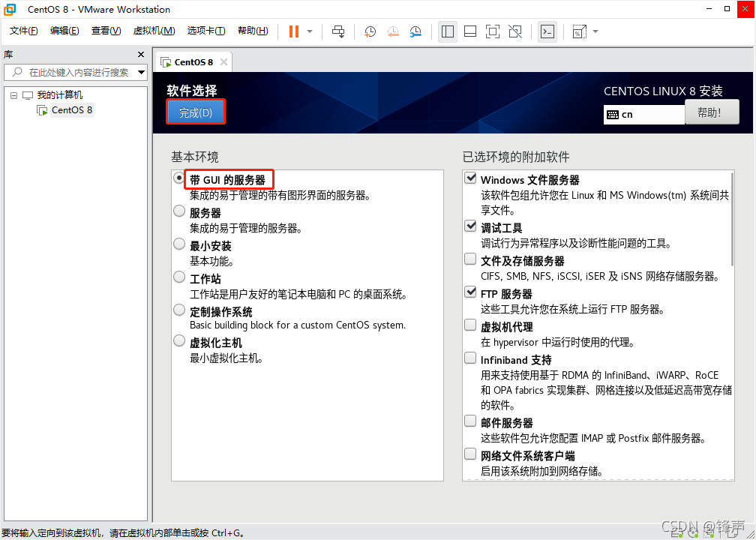Click the 完成(D) button

(x=196, y=112)
